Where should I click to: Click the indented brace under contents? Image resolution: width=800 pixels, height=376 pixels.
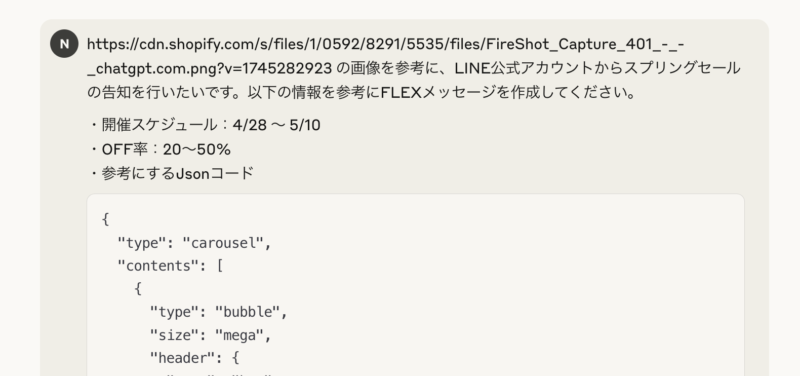pos(138,289)
